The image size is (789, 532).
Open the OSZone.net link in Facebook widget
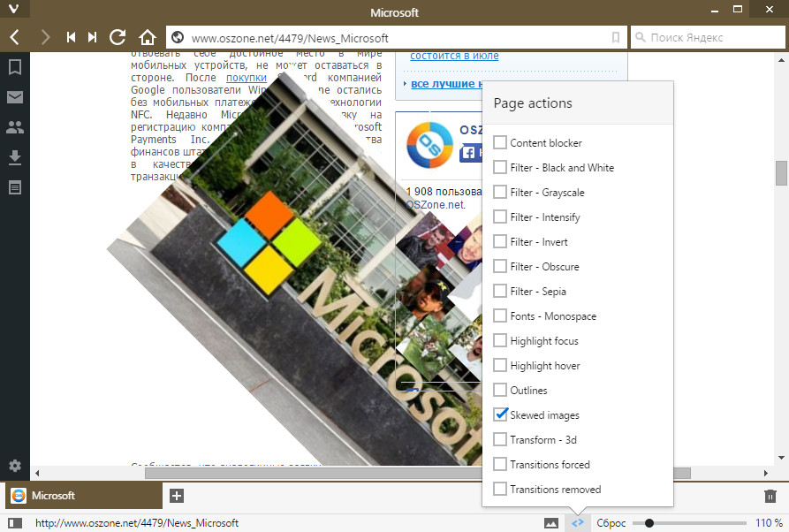(435, 205)
